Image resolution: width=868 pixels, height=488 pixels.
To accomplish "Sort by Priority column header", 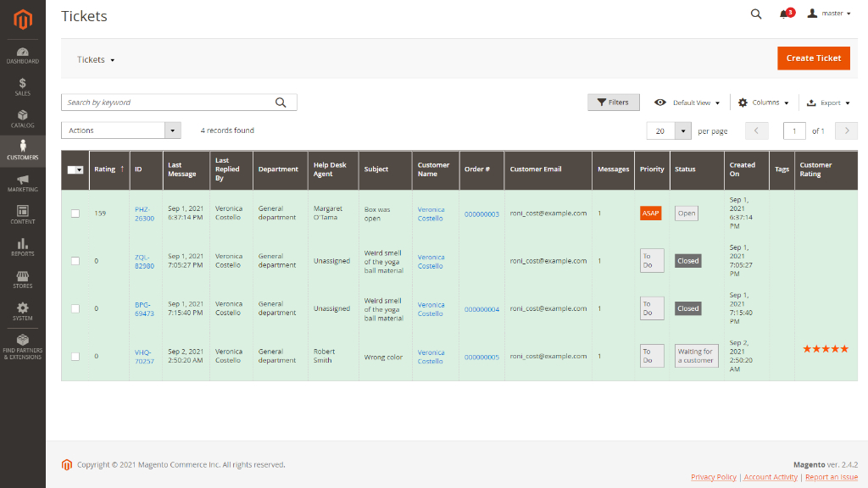I will [x=652, y=169].
